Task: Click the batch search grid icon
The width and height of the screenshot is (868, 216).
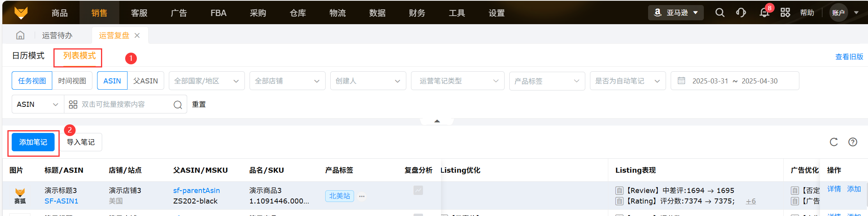Action: tap(73, 104)
